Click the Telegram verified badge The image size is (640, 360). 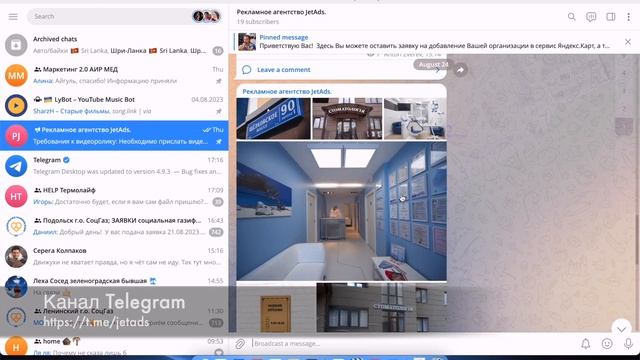(x=66, y=160)
